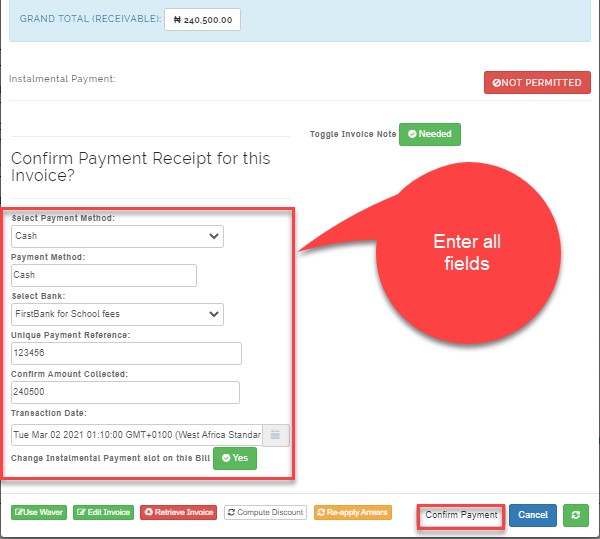Open the Select Payment Method dropdown
The height and width of the screenshot is (539, 600).
click(117, 236)
